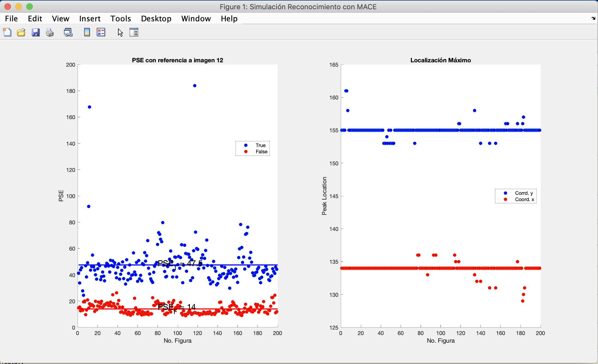Viewport: 598px width, 364px height.
Task: Click the View menu item
Action: coord(60,19)
